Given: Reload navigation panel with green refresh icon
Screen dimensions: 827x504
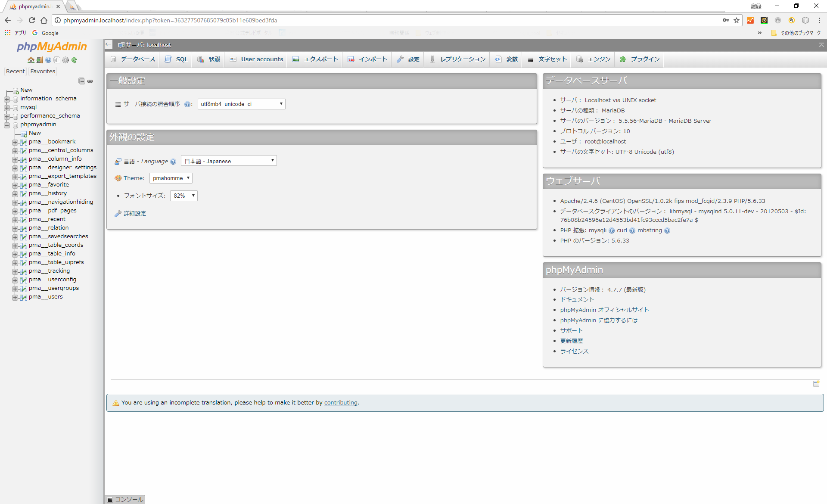Looking at the screenshot, I should pyautogui.click(x=74, y=60).
